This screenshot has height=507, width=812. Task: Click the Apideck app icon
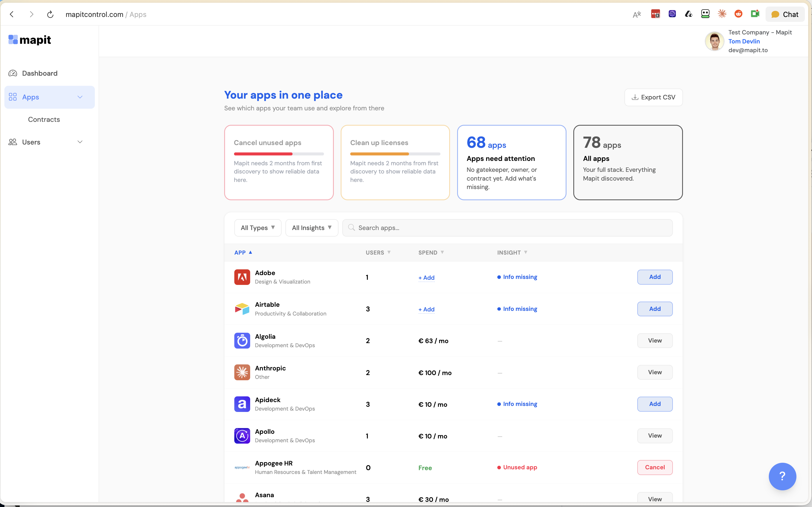[242, 404]
